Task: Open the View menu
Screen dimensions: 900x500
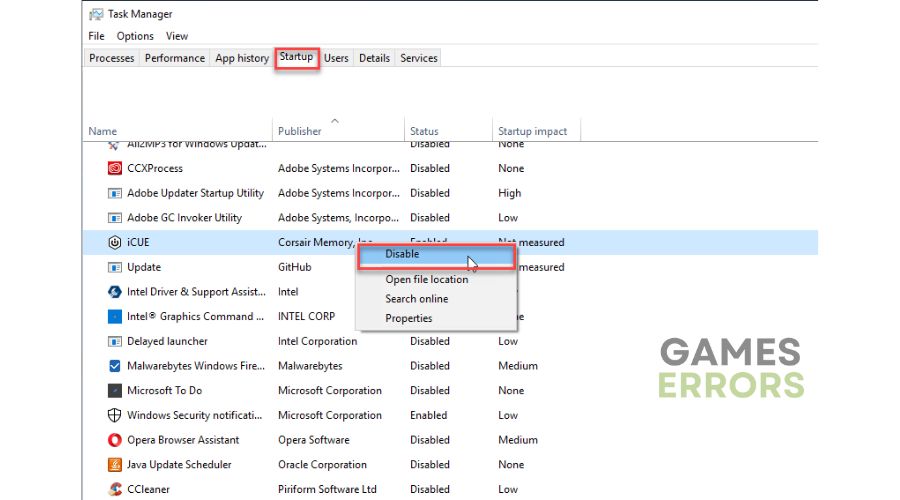Action: [177, 36]
